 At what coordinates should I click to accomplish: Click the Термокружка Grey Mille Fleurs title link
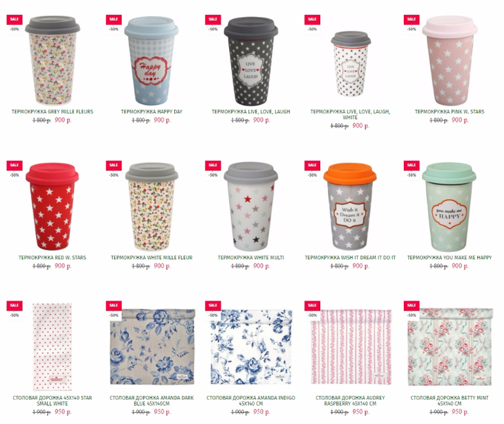tap(52, 112)
